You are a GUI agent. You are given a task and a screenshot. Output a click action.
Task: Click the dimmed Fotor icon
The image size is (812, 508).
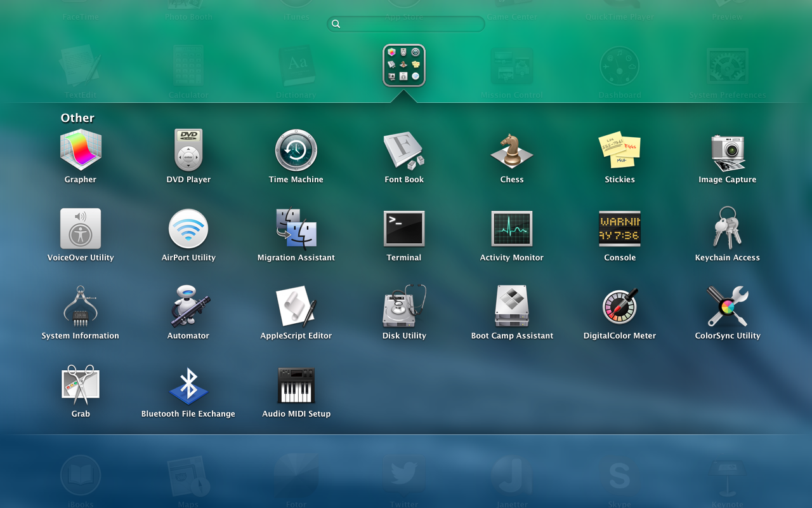coord(296,475)
